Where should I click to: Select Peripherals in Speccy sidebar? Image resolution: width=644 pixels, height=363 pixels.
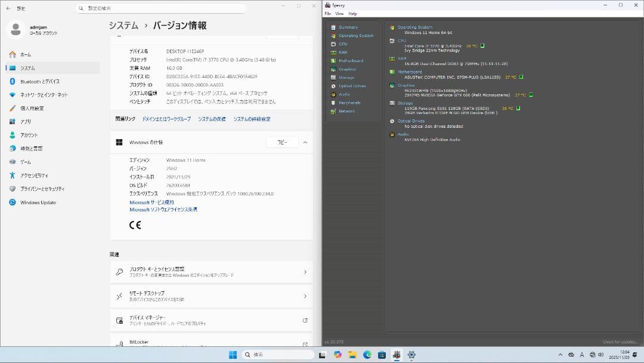[x=349, y=102]
